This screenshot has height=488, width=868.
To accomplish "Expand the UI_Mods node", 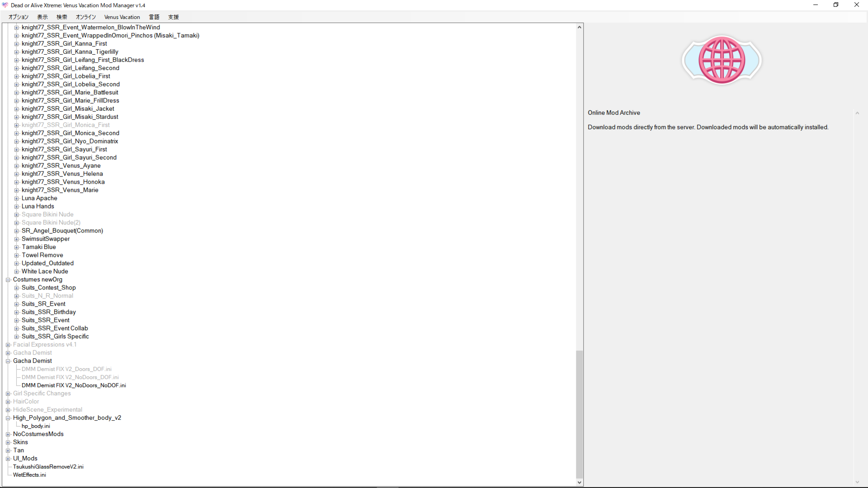I will (x=8, y=459).
